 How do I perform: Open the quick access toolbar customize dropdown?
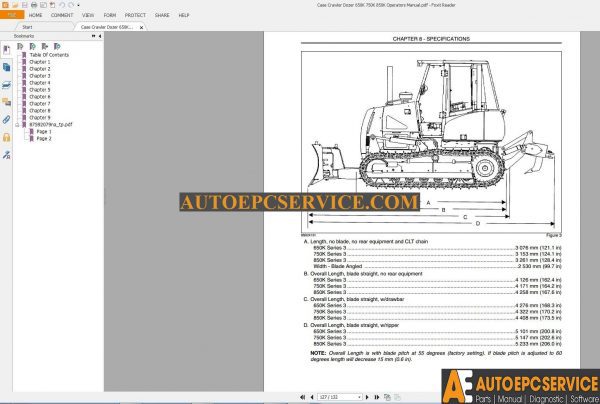coord(78,5)
